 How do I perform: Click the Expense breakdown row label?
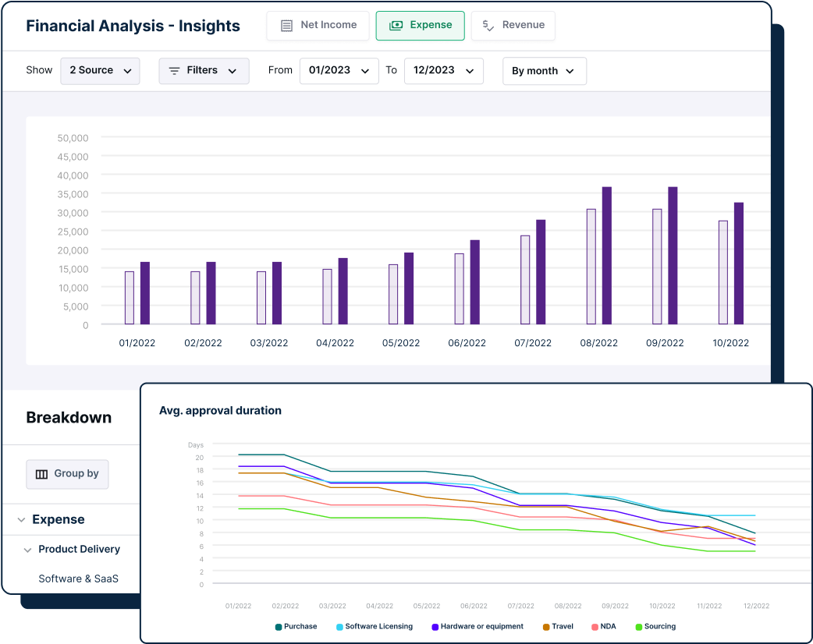click(58, 519)
